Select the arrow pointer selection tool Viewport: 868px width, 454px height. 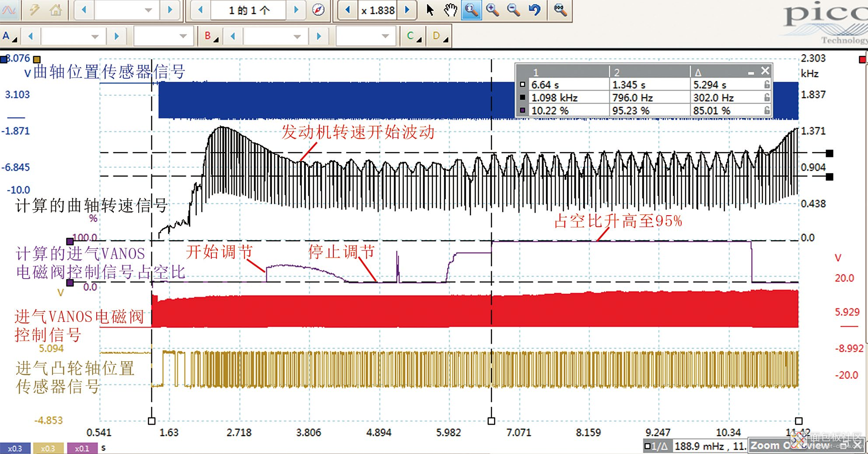pyautogui.click(x=430, y=10)
